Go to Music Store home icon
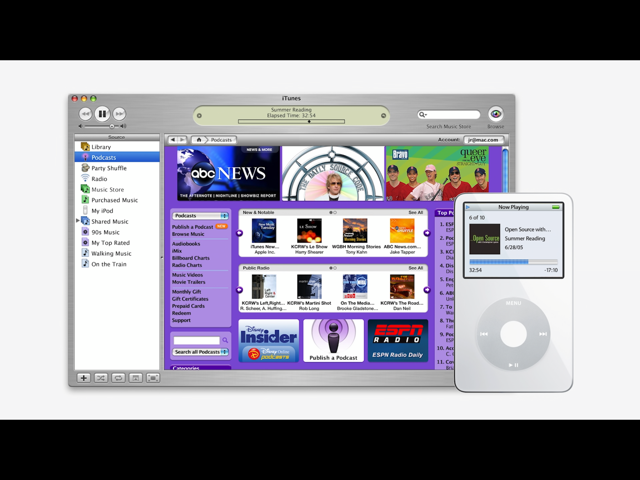640x480 pixels. (x=199, y=140)
